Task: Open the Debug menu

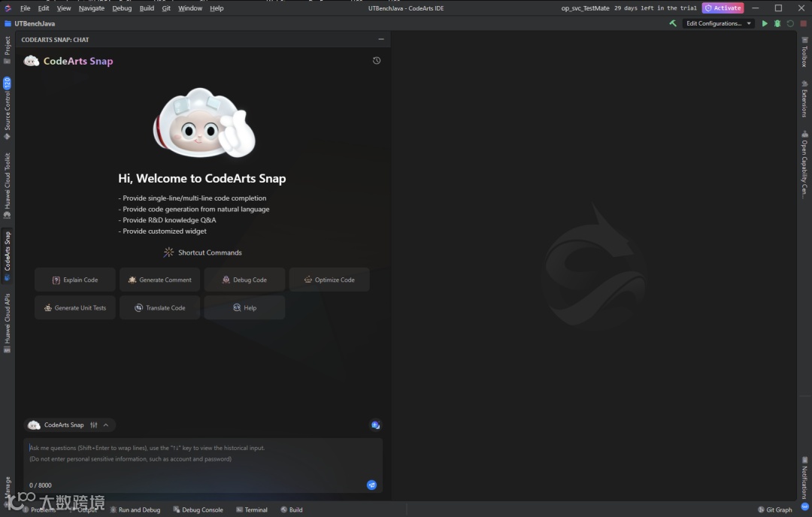Action: 122,8
